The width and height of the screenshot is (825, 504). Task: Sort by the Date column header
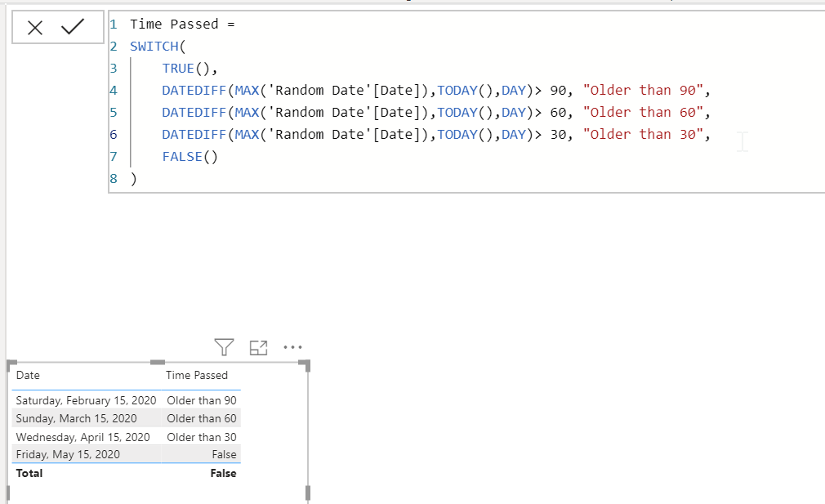click(28, 375)
